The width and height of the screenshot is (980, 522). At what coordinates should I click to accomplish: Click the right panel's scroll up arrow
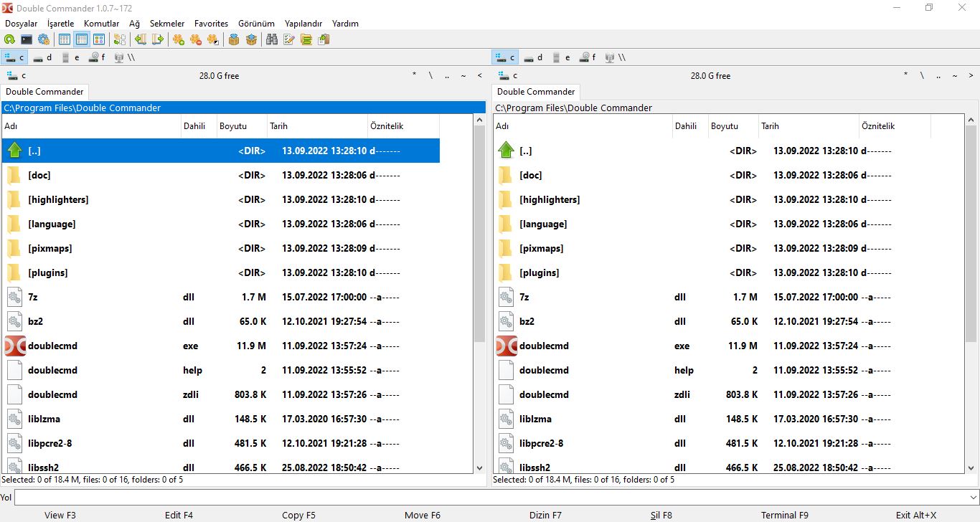point(971,120)
